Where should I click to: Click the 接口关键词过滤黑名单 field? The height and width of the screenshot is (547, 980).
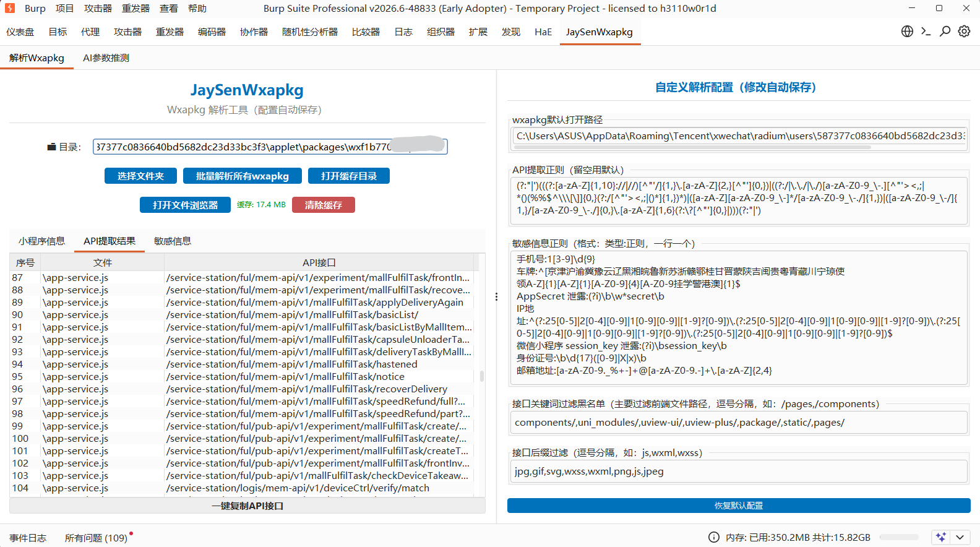[x=739, y=422]
